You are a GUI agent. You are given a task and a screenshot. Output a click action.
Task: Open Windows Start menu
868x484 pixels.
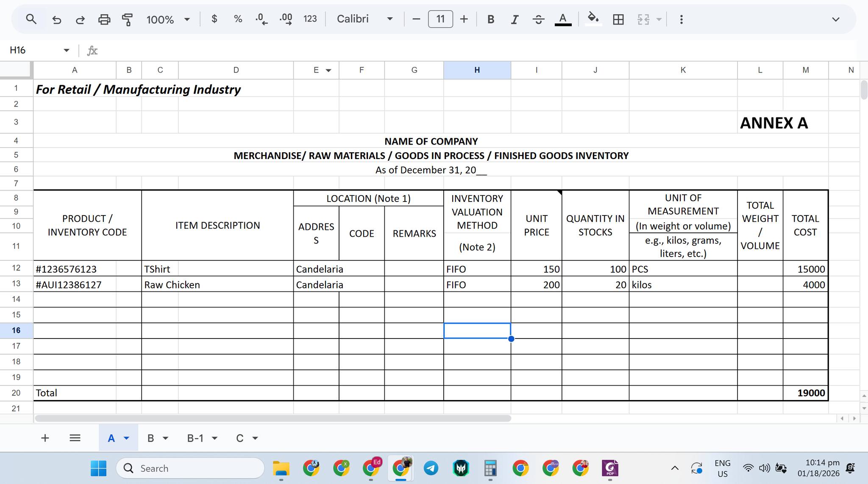click(x=99, y=468)
